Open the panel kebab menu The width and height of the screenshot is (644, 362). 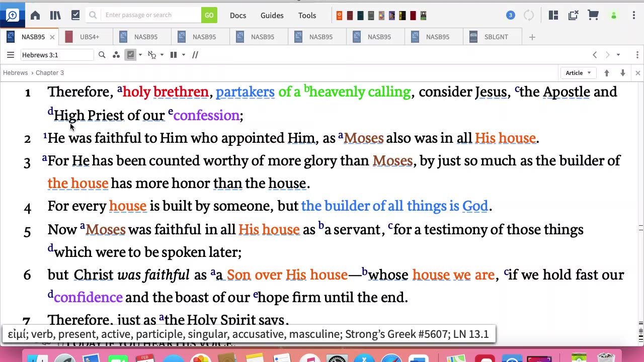[x=637, y=55]
